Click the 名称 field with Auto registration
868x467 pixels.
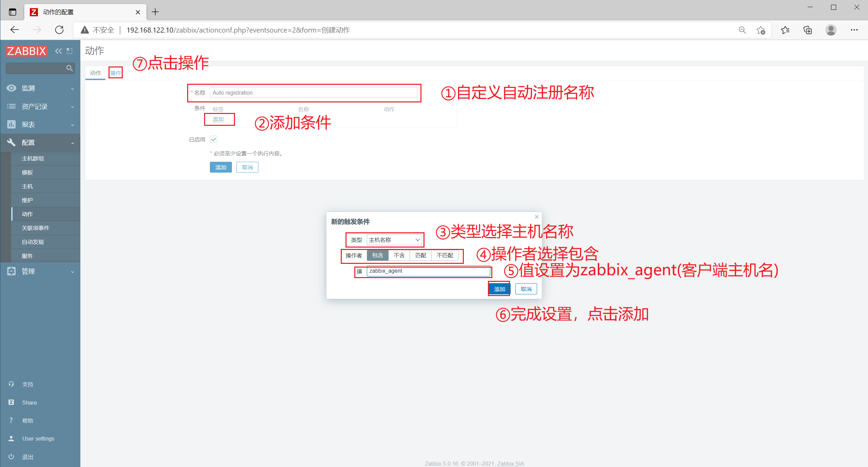pyautogui.click(x=314, y=93)
